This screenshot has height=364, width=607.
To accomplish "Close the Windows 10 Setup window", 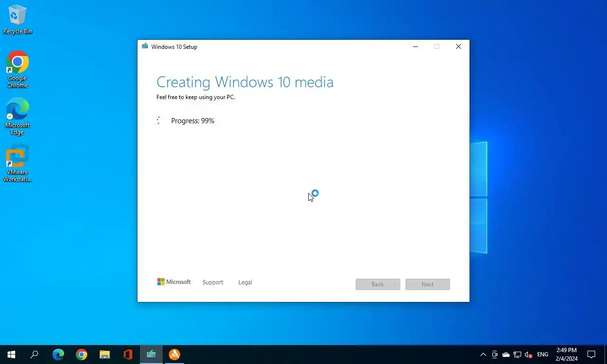I will (459, 46).
